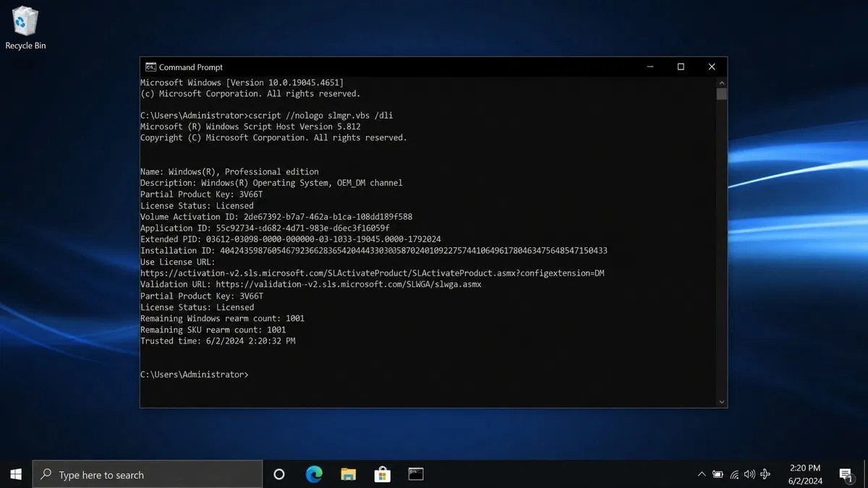Screen dimensions: 868x488
Task: Click the scrollbar down arrow in Command Prompt
Action: [x=721, y=402]
